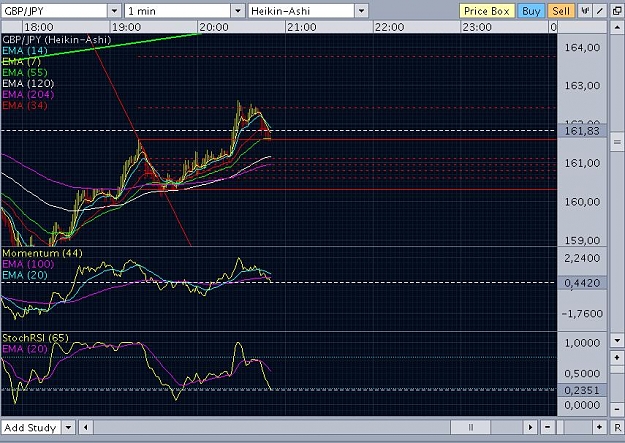
Task: Select EMA (20) label under StochRSI
Action: point(25,349)
